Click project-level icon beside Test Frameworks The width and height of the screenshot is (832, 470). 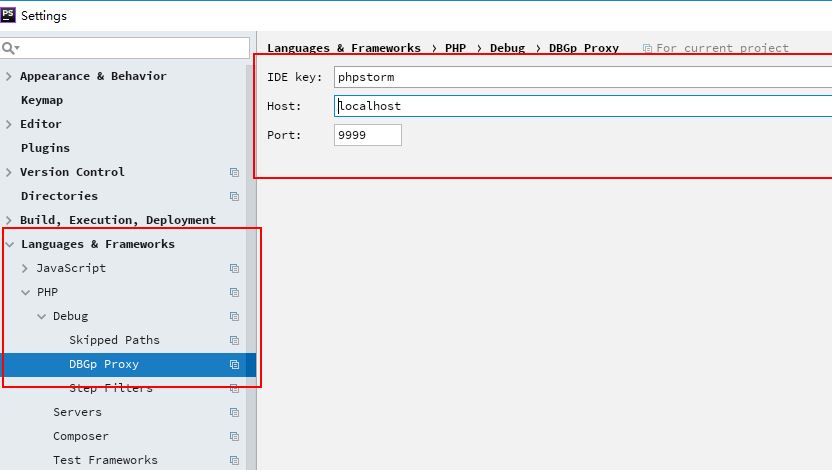click(234, 460)
